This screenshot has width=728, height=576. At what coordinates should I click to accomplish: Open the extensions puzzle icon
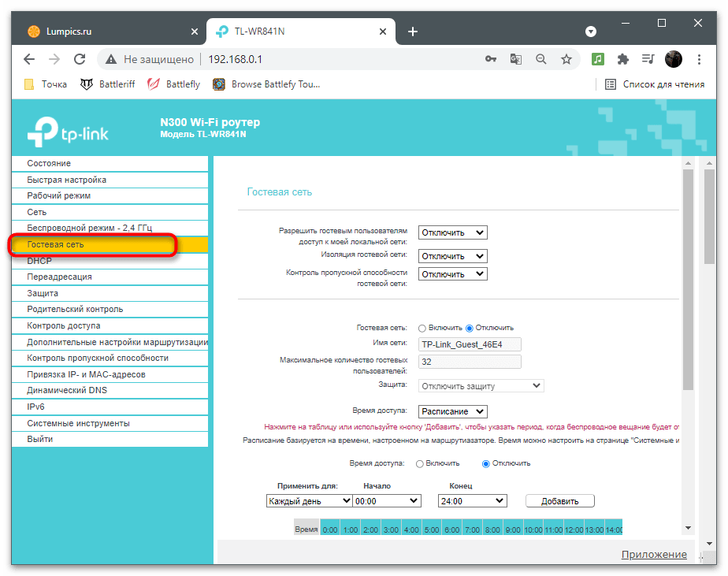point(622,59)
